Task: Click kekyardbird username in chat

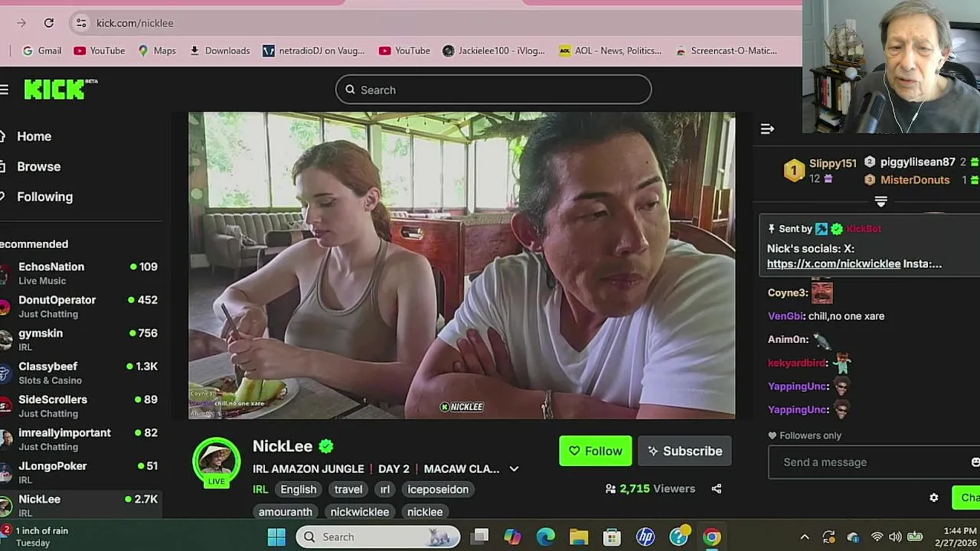Action: (x=797, y=363)
